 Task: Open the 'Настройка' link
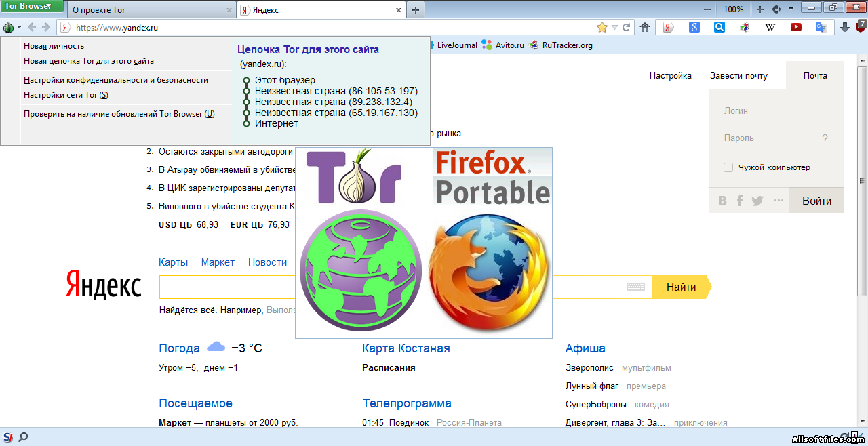[x=671, y=76]
